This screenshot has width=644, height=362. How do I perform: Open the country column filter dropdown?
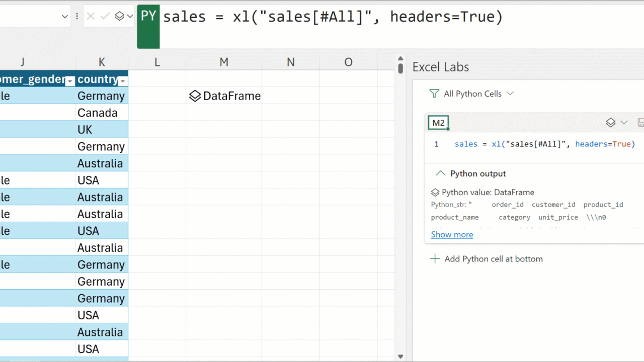[x=122, y=80]
